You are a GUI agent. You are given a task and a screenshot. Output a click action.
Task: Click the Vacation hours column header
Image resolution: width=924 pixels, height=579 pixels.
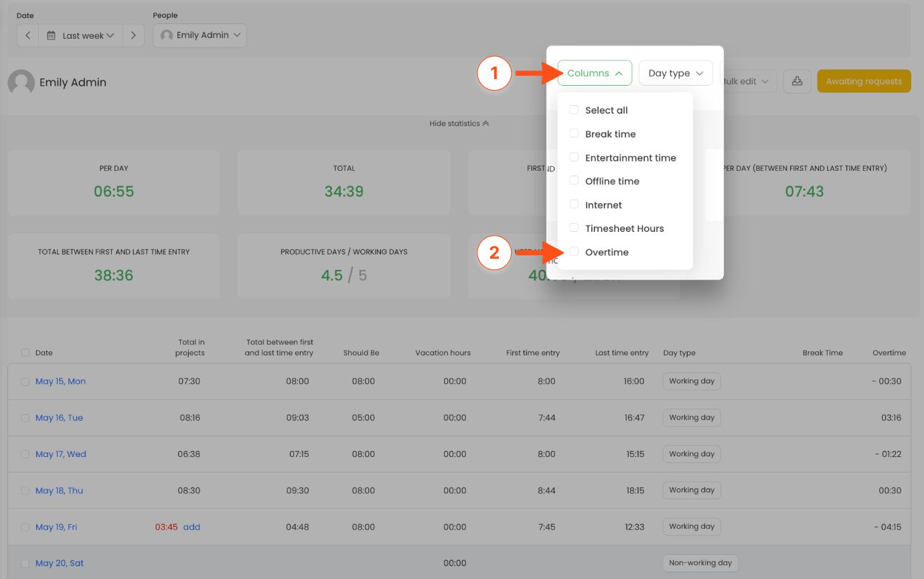tap(443, 352)
